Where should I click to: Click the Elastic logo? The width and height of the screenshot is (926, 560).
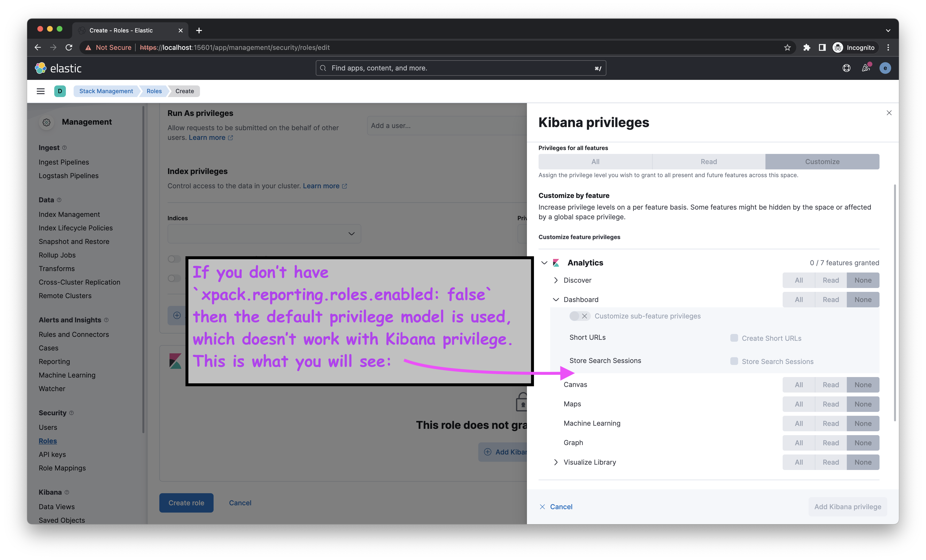[x=58, y=68]
